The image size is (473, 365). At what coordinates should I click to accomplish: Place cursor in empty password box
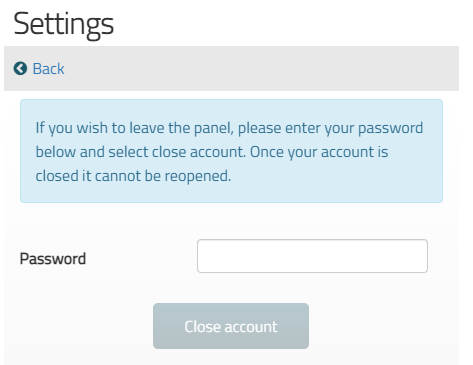pos(312,256)
